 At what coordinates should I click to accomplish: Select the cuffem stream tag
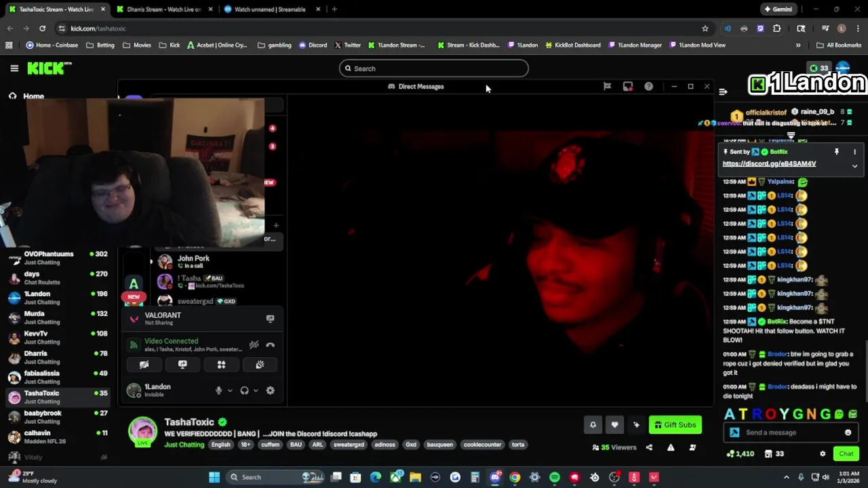pos(270,445)
